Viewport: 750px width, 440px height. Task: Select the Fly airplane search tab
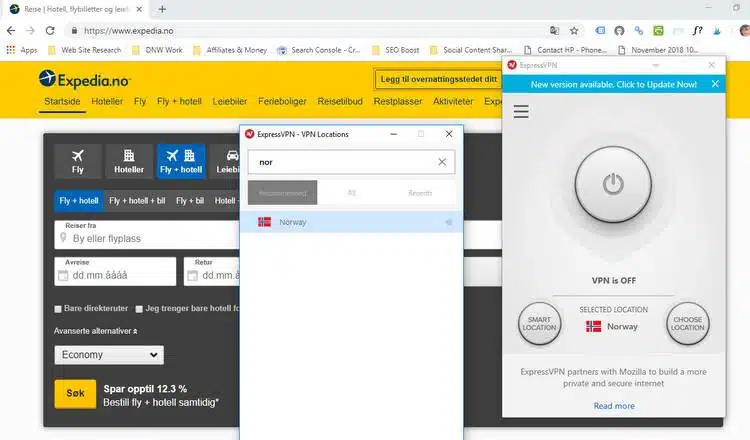(x=77, y=161)
